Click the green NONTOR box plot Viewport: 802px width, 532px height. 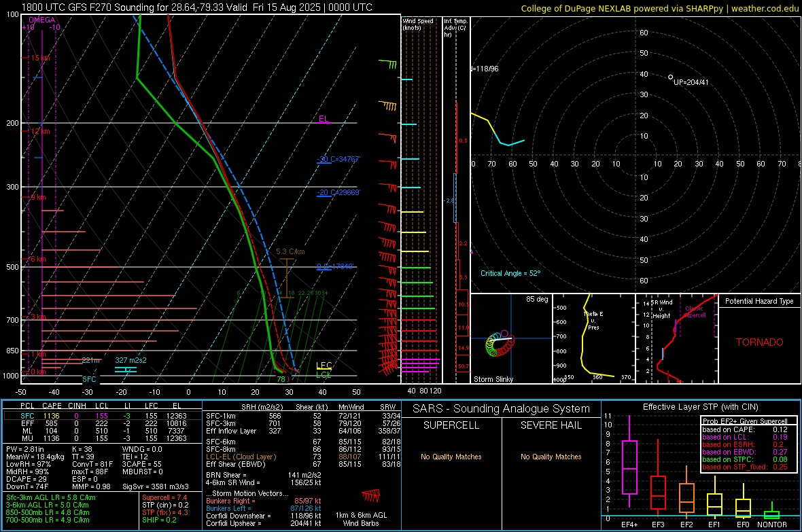[772, 511]
